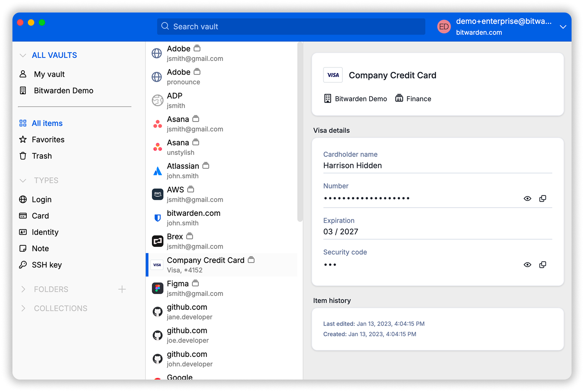Image resolution: width=584 pixels, height=392 pixels.
Task: Open the bitwarden.com john.smith entry
Action: pos(222,218)
